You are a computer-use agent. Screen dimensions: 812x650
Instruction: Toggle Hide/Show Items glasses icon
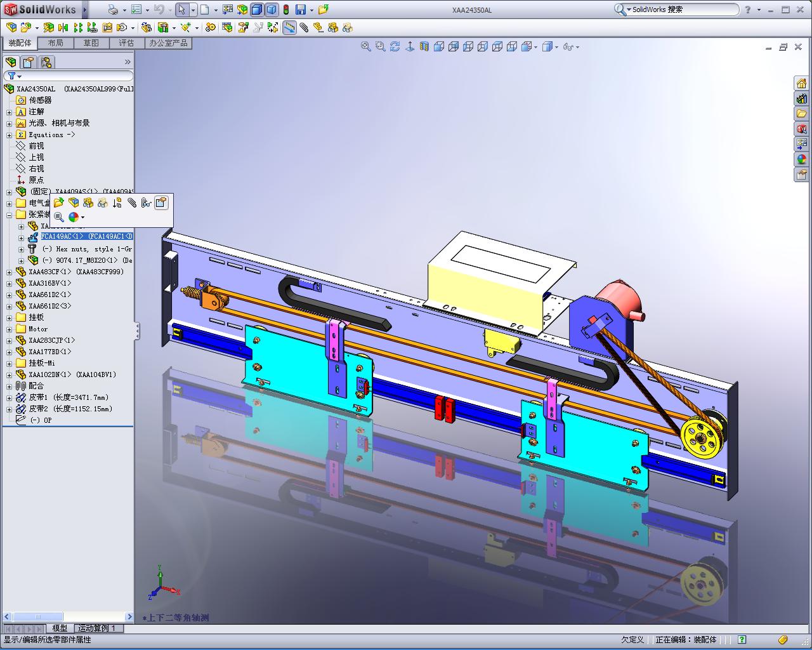(568, 46)
